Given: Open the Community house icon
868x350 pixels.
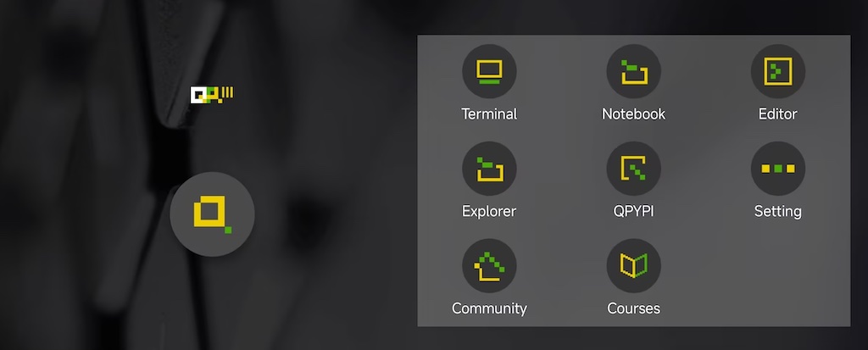Looking at the screenshot, I should coord(489,266).
